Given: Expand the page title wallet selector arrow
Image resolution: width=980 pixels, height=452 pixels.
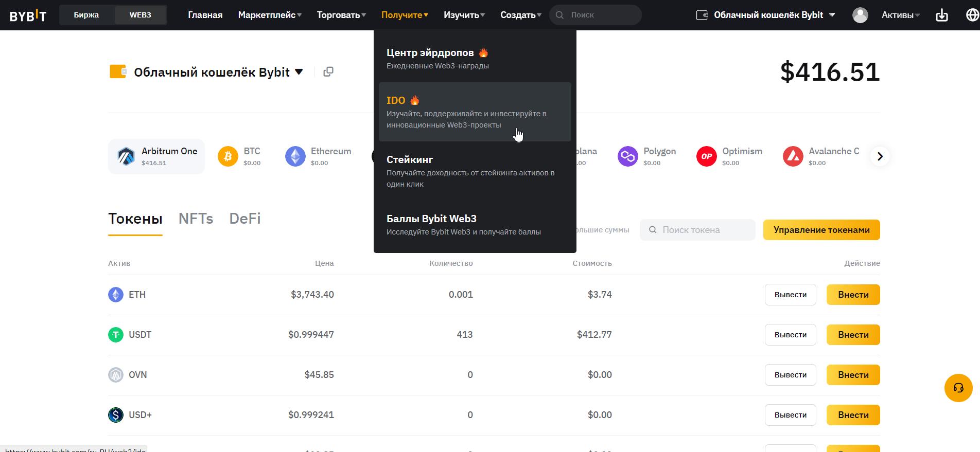Looking at the screenshot, I should (x=299, y=72).
